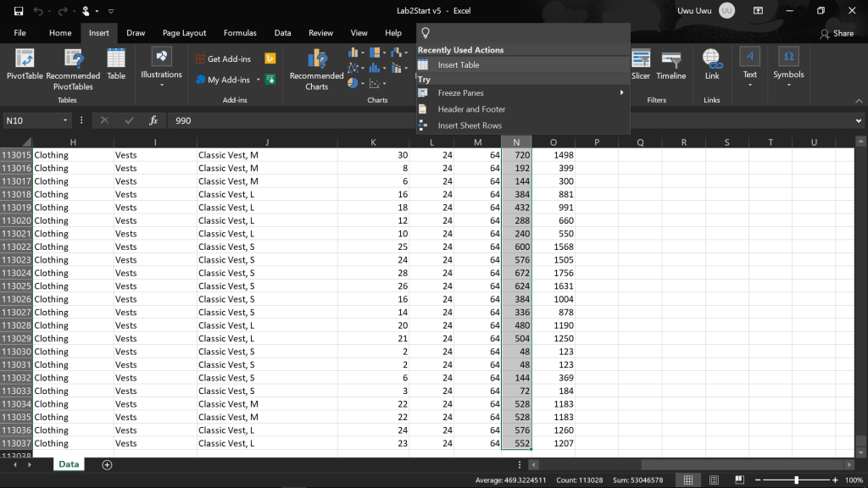Open Recommended Charts

tap(316, 69)
